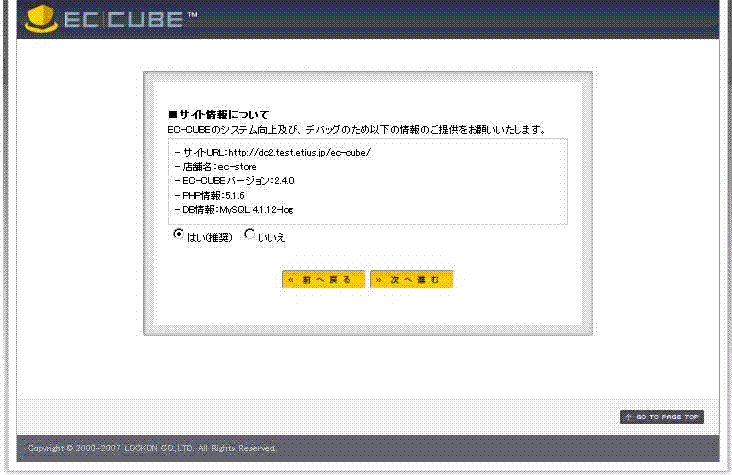
Task: Select the はい(推奨) radio button
Action: click(x=178, y=234)
